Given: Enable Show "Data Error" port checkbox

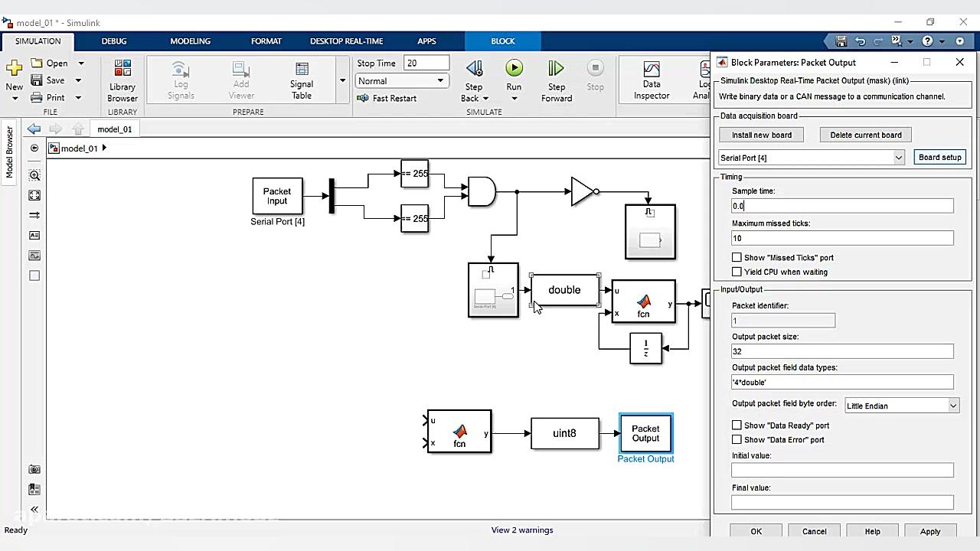Looking at the screenshot, I should coord(737,439).
